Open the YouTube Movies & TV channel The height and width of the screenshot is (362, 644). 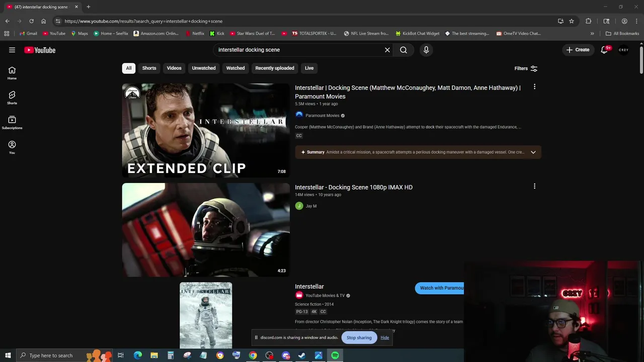coord(325,296)
